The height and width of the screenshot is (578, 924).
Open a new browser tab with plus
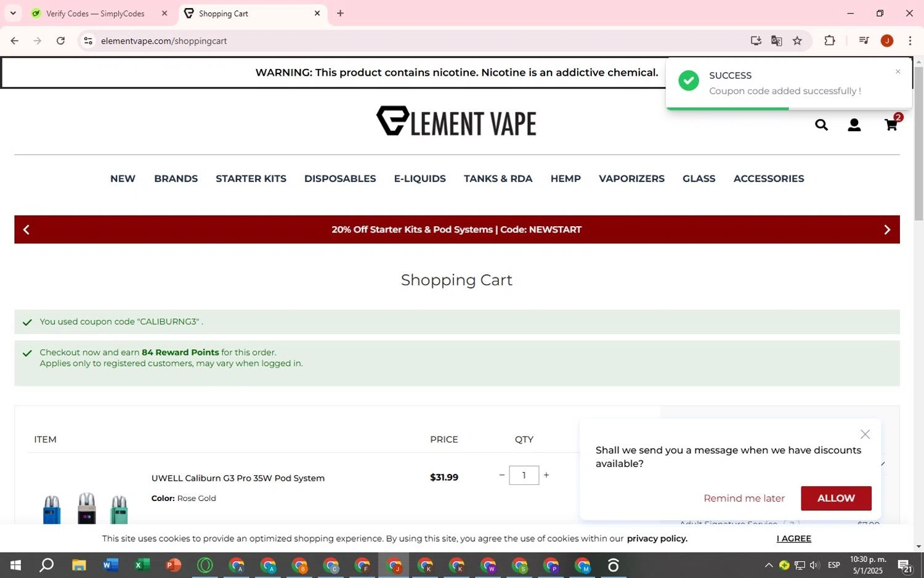click(340, 13)
